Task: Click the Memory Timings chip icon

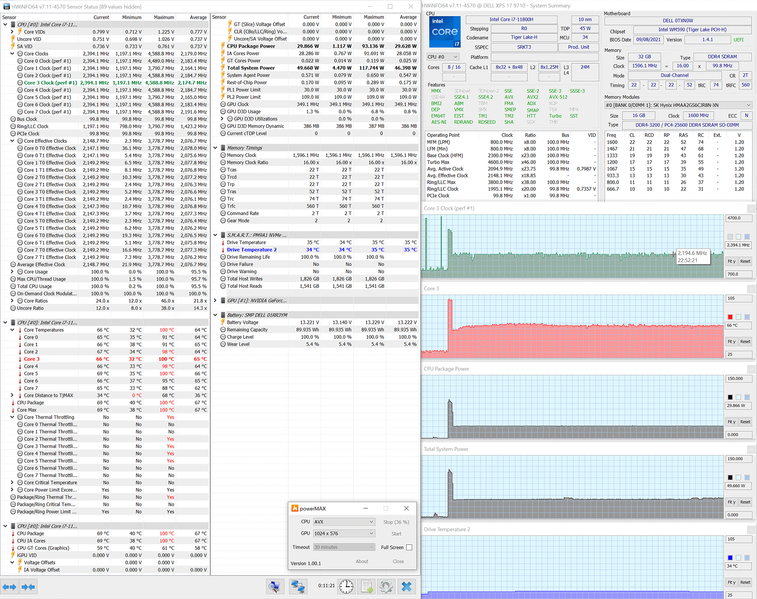Action: 223,148
